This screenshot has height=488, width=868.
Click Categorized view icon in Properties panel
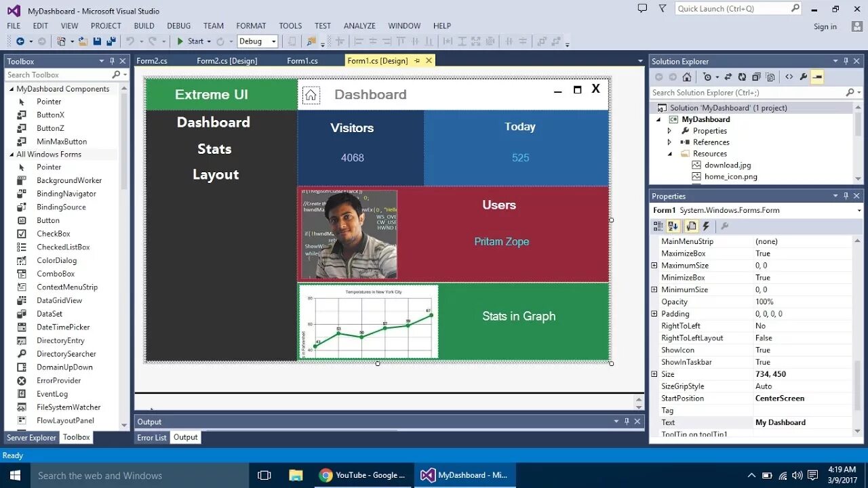658,226
